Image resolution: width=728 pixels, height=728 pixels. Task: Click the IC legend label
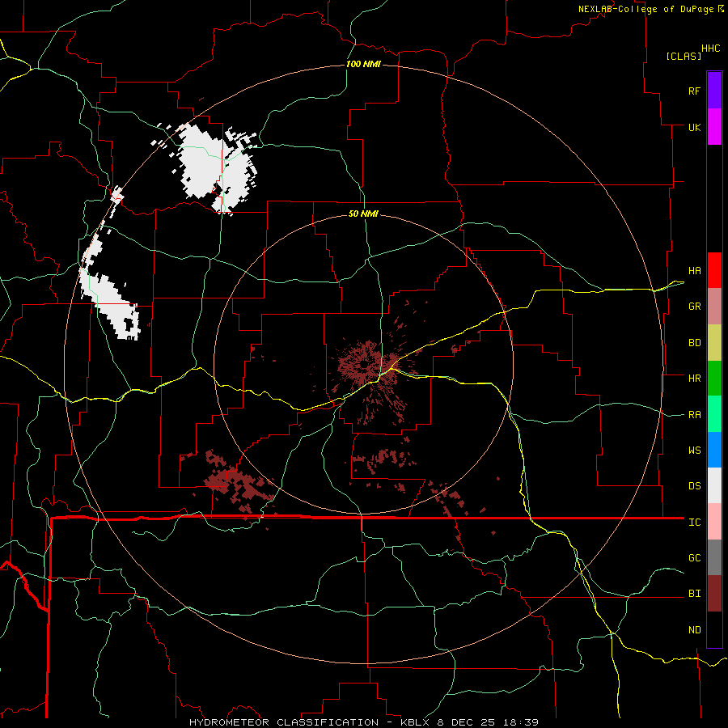(x=694, y=523)
